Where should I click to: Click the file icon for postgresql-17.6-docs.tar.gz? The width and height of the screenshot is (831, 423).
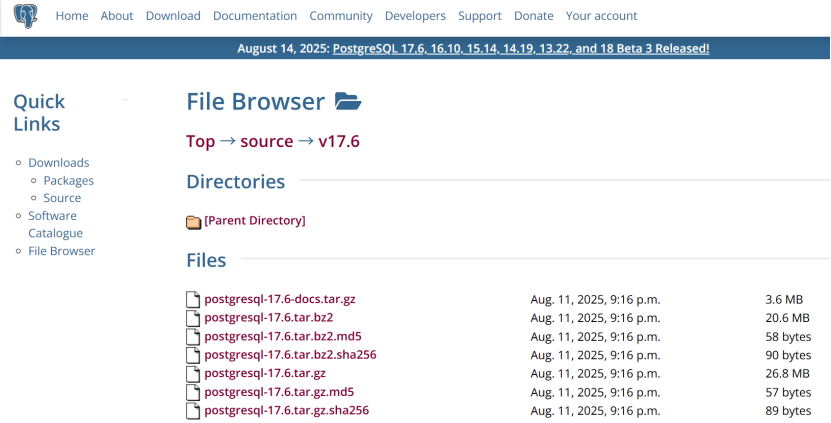[194, 299]
